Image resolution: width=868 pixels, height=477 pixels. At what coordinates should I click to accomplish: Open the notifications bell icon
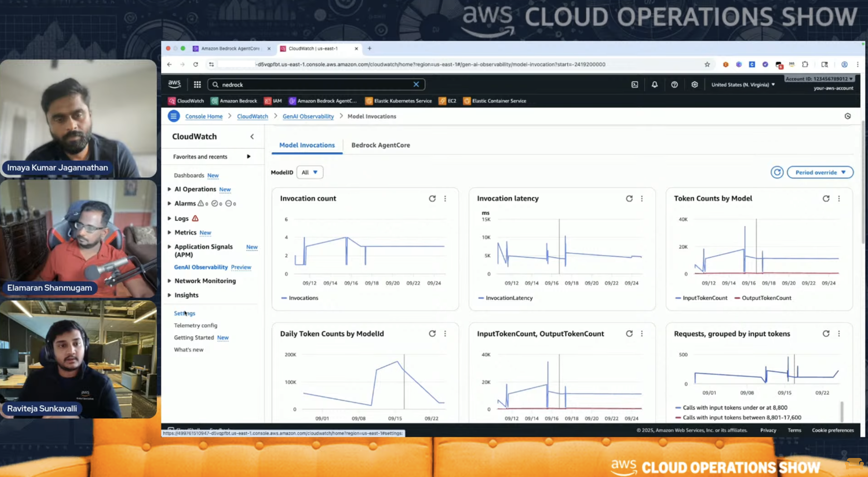[654, 85]
